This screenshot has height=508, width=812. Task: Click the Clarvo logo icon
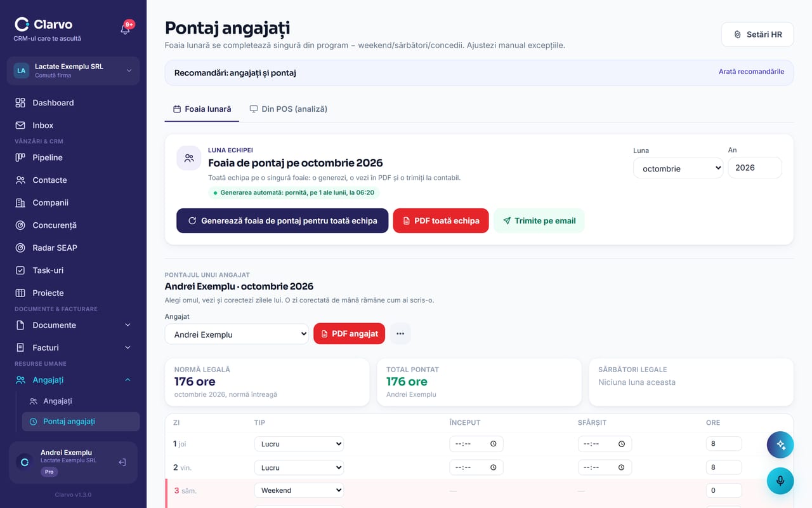coord(22,24)
